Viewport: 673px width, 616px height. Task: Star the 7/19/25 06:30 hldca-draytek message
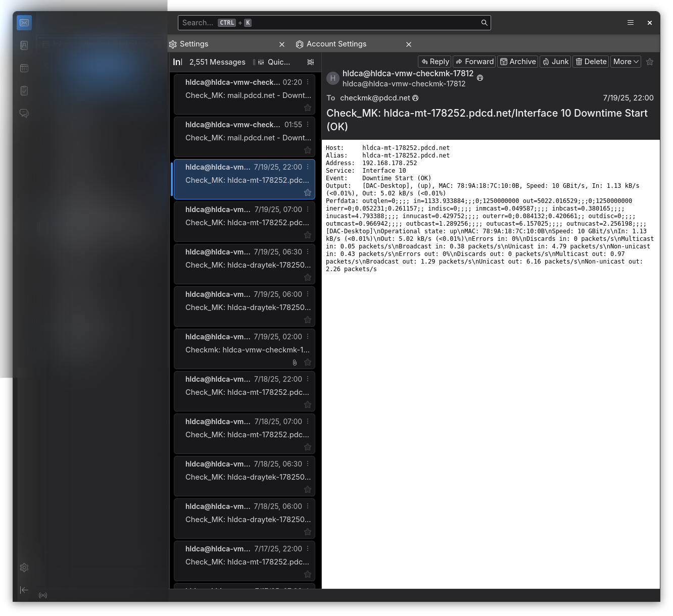(x=308, y=277)
